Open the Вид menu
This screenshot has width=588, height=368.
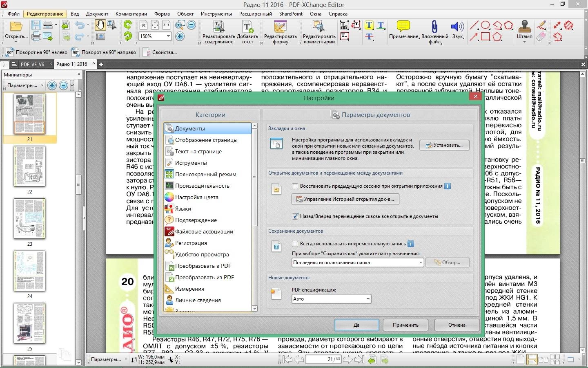pos(75,13)
